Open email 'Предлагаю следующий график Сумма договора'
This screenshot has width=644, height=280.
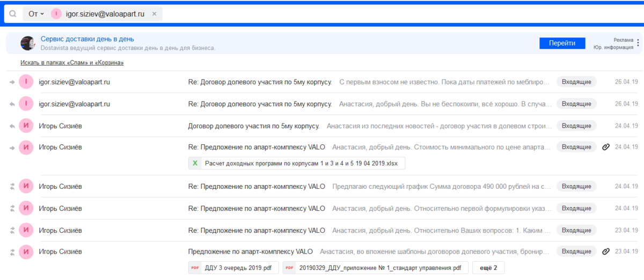[322, 187]
